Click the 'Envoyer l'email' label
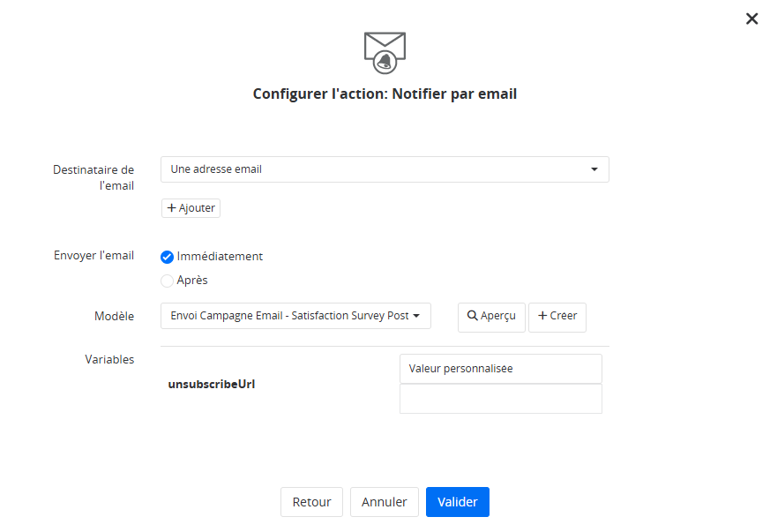This screenshot has width=770, height=532. click(93, 256)
